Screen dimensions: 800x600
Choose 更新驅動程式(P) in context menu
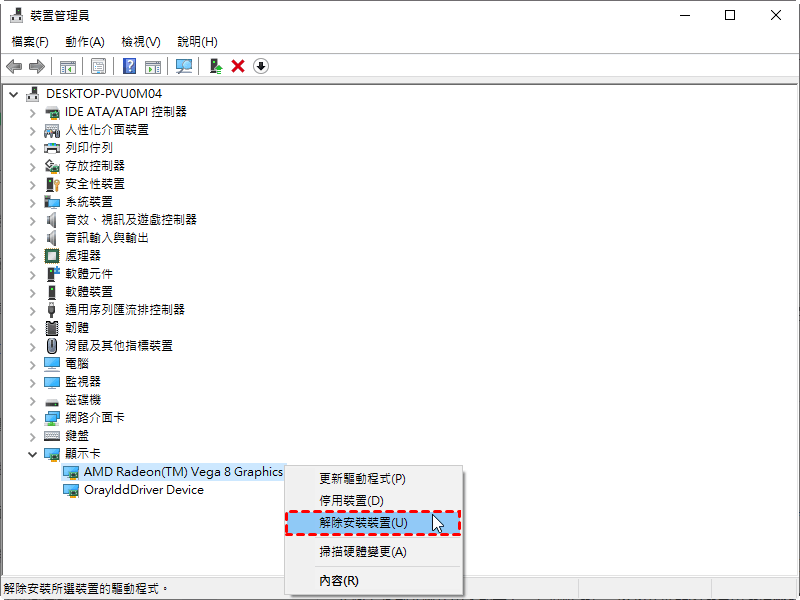pos(362,479)
